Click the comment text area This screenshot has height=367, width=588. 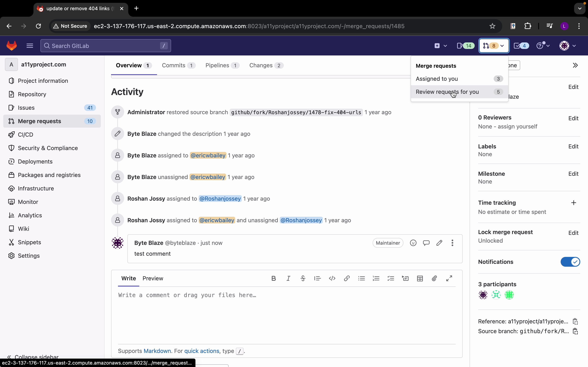pos(287,316)
